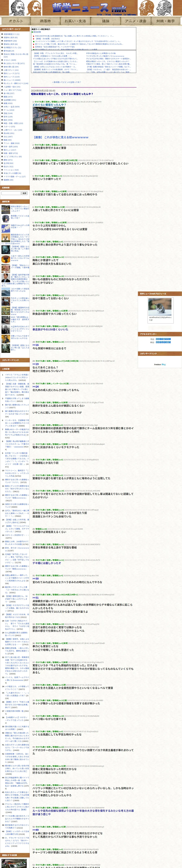Open the 文化 (1867) category

click(8, 136)
